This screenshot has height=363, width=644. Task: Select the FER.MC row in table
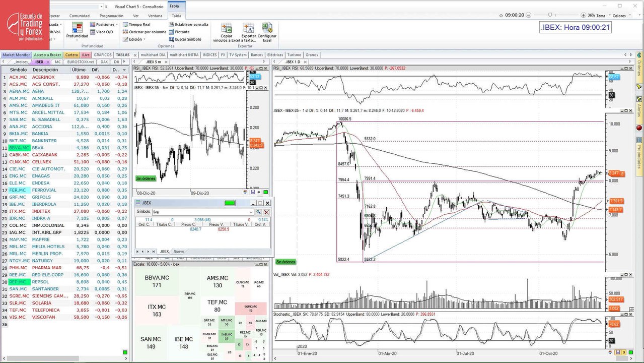(x=64, y=190)
